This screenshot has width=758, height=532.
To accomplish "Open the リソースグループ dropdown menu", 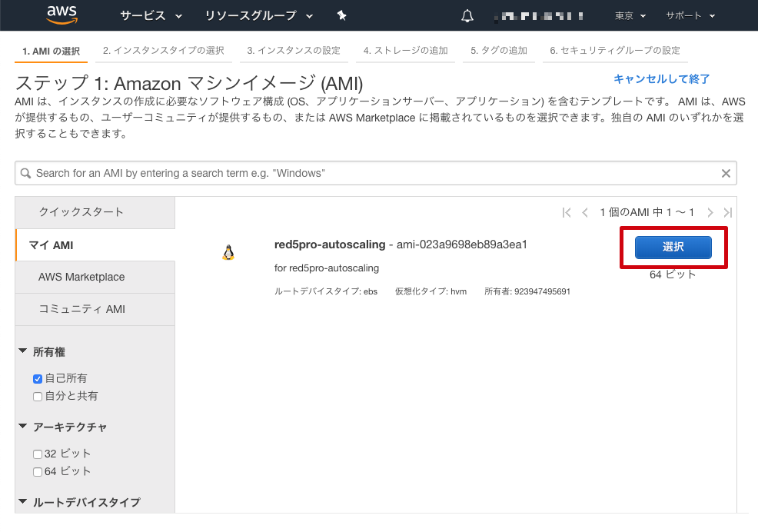I will [258, 16].
